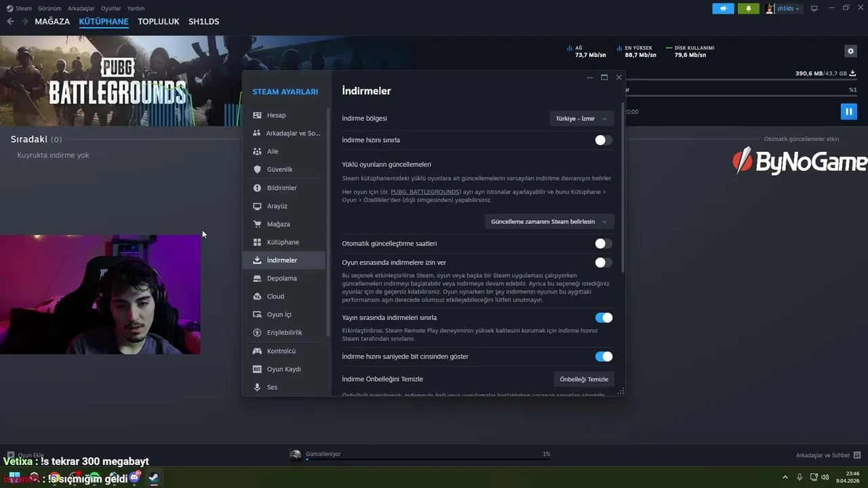Go forward with the right arrow
868x488 pixels.
pyautogui.click(x=25, y=22)
